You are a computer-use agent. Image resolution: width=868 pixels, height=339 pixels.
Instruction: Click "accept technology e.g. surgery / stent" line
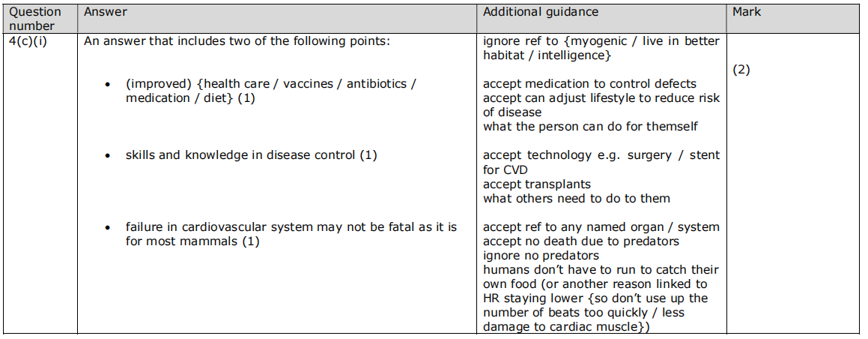(601, 155)
